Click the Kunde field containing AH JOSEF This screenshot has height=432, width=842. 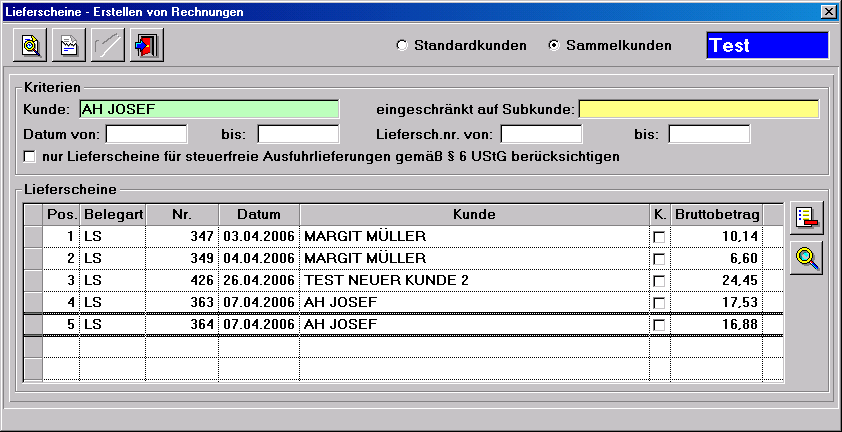[209, 109]
